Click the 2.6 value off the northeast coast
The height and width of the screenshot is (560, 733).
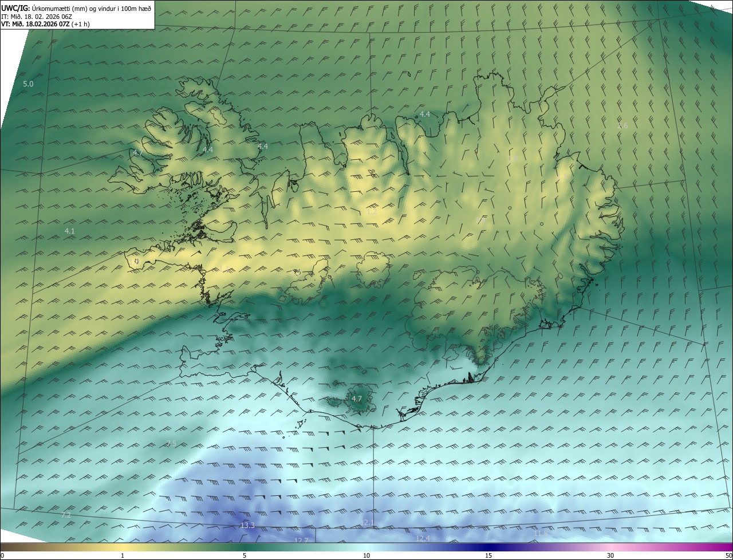coord(622,125)
